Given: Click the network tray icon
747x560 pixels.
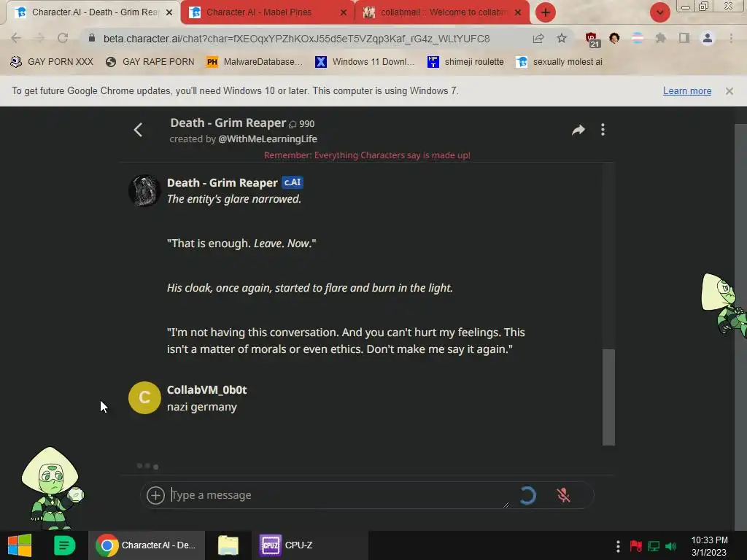Looking at the screenshot, I should coord(654,546).
